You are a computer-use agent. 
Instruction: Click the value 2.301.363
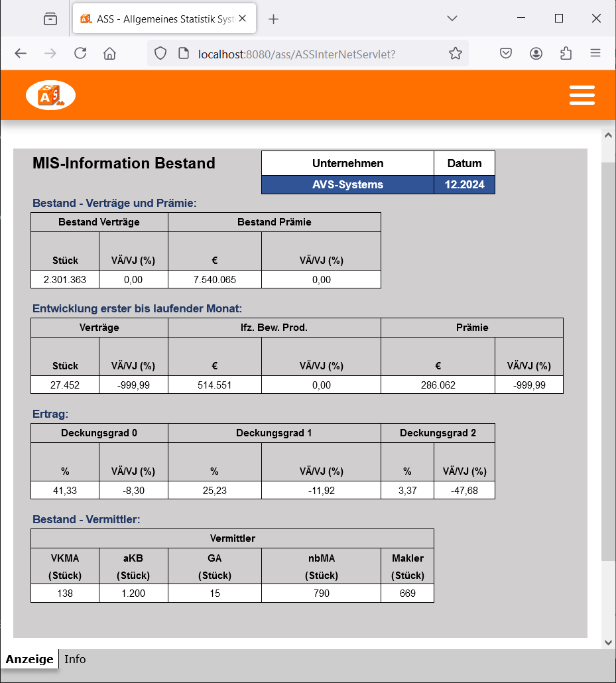pos(65,280)
